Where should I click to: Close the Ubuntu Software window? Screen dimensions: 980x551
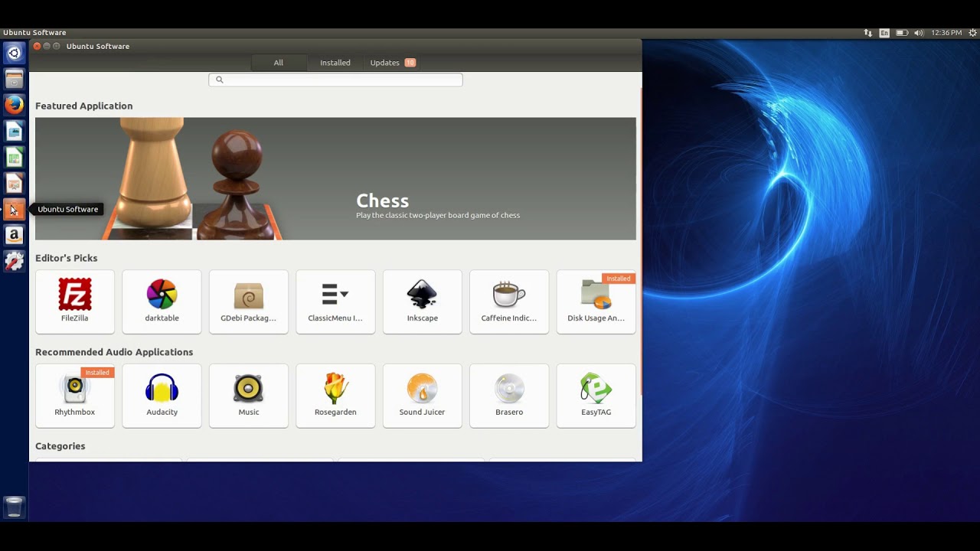point(37,46)
